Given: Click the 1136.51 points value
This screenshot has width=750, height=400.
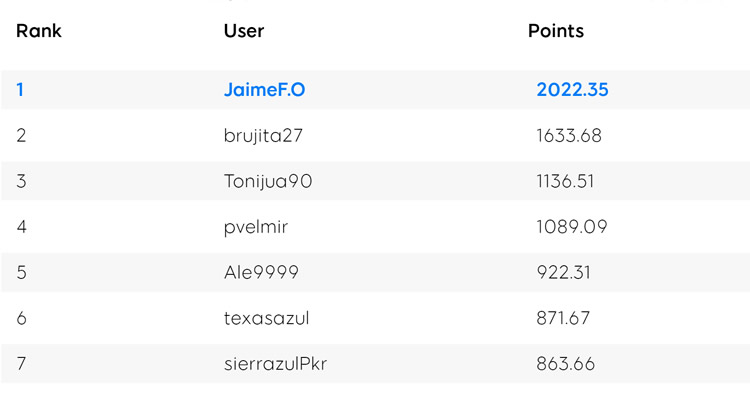Looking at the screenshot, I should point(565,181).
